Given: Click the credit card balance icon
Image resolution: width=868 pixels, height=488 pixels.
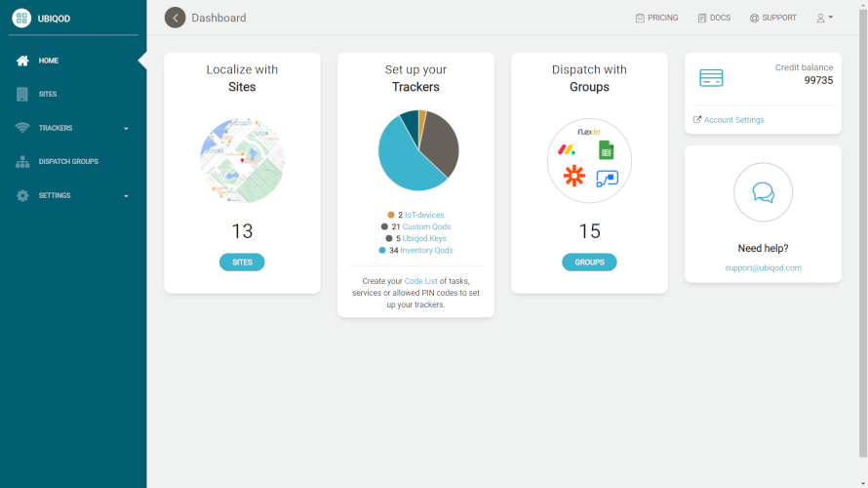Looking at the screenshot, I should point(711,79).
